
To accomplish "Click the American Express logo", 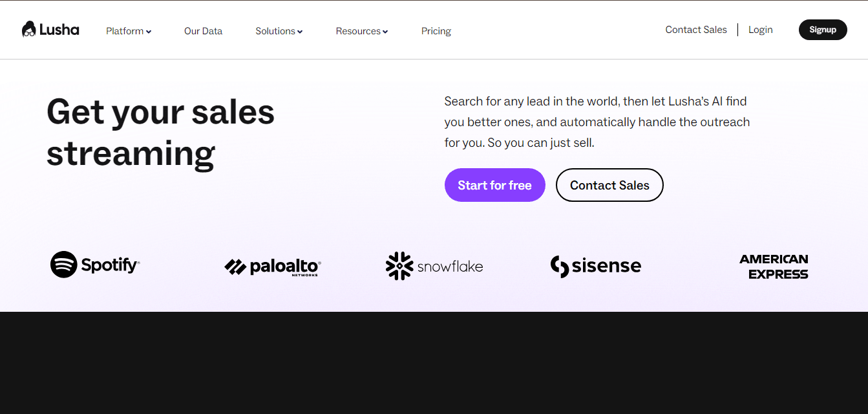I will coord(774,267).
